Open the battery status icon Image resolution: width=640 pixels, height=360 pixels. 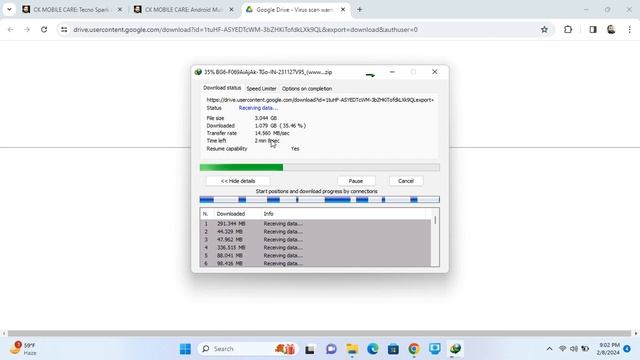585,349
